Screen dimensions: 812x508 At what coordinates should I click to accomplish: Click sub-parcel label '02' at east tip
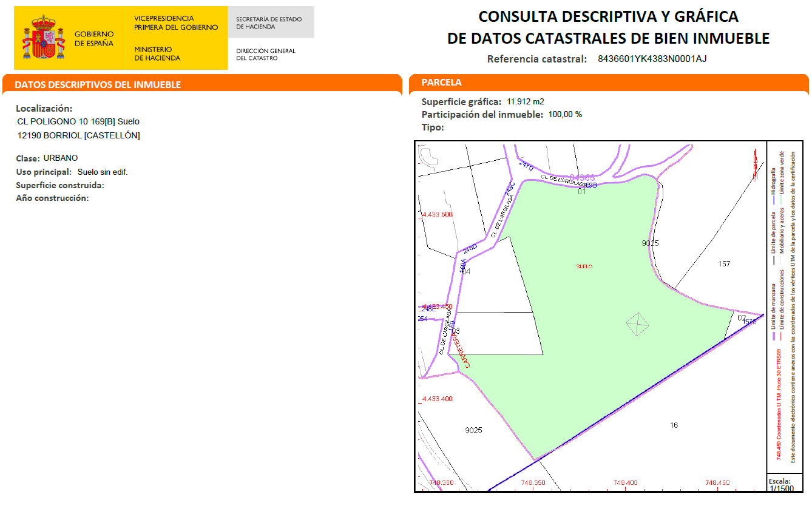coord(741,317)
